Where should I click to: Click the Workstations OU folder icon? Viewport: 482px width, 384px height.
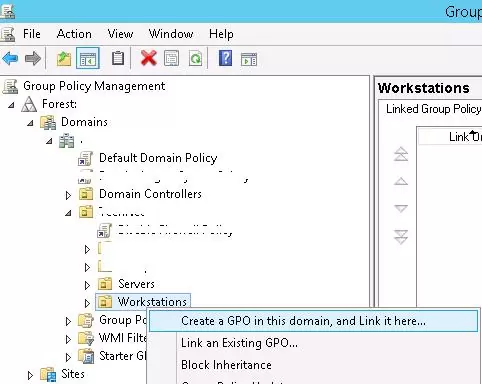(105, 302)
